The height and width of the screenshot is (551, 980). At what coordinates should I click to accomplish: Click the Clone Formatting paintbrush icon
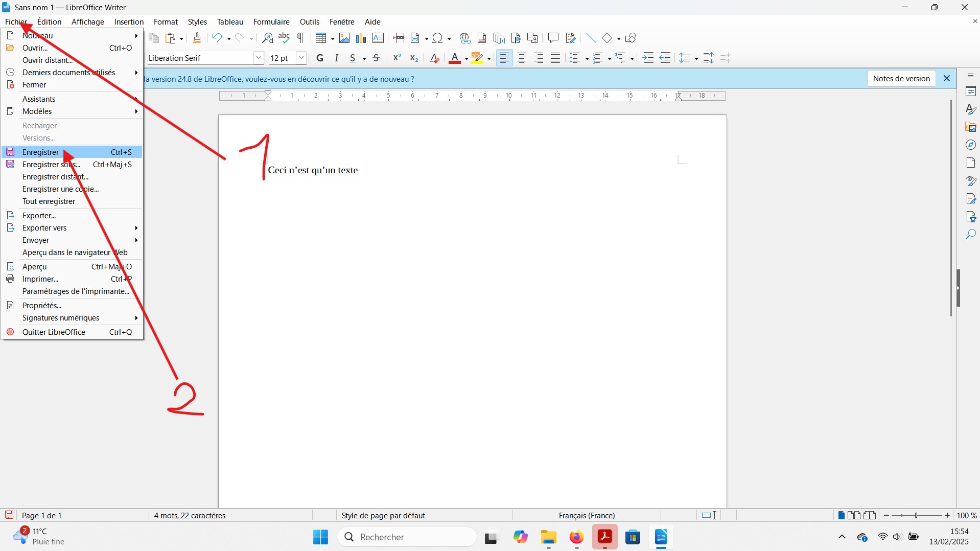[x=197, y=38]
